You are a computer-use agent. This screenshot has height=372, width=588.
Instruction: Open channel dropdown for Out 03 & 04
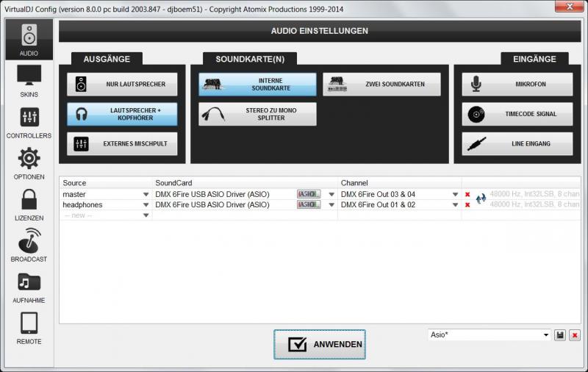click(x=455, y=194)
